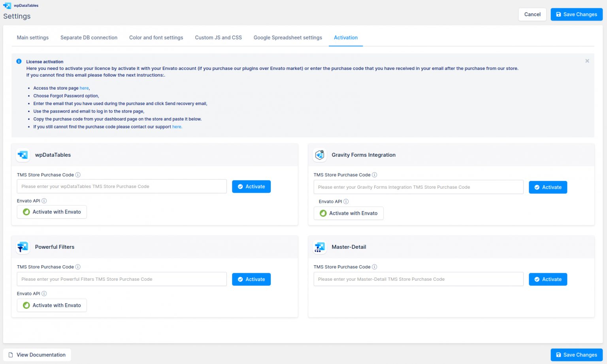Image resolution: width=607 pixels, height=364 pixels.
Task: Click the info icon beside wpDataTables TMS Store Purchase Code
Action: (78, 174)
